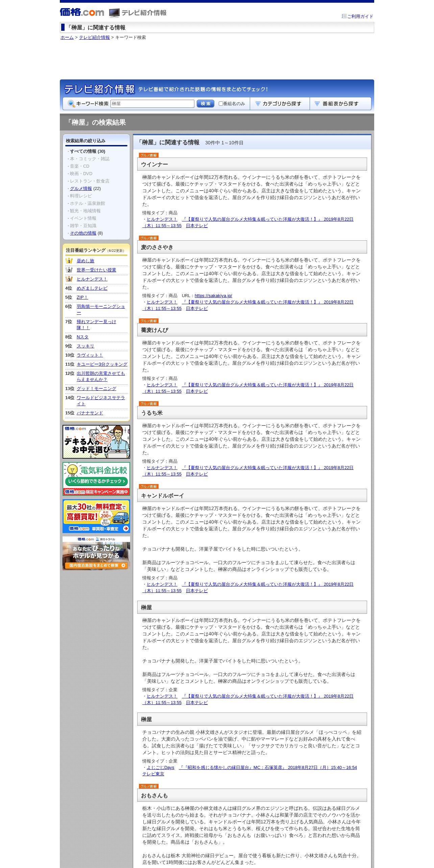The height and width of the screenshot is (868, 434).
Task: Open キユーピー3分クッキング ranking link
Action: 102,364
